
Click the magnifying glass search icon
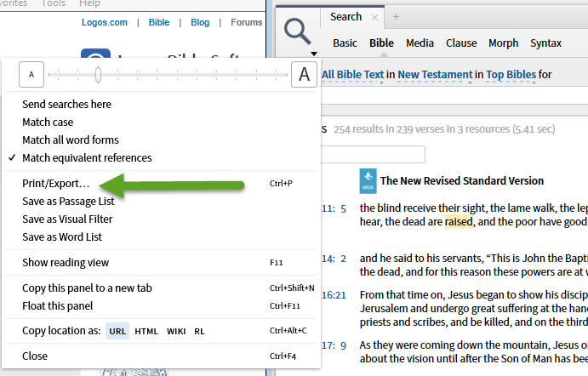(297, 31)
